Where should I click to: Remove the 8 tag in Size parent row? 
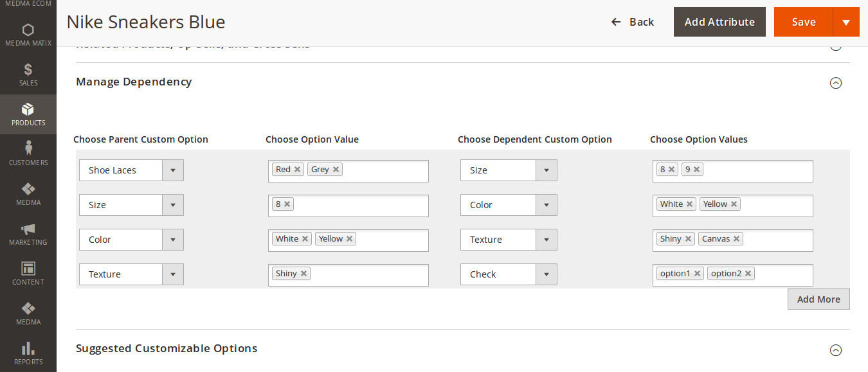287,204
